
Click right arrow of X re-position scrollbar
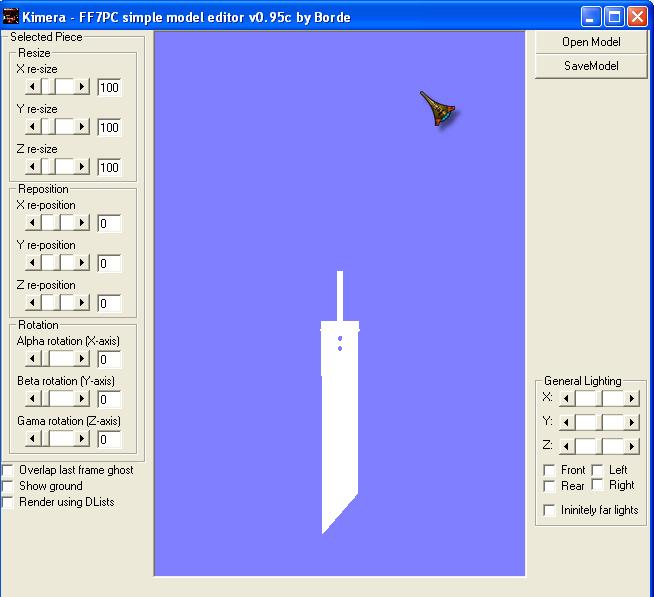[x=82, y=222]
